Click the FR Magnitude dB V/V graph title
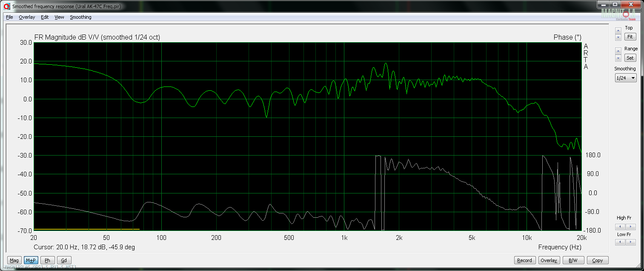 [97, 37]
